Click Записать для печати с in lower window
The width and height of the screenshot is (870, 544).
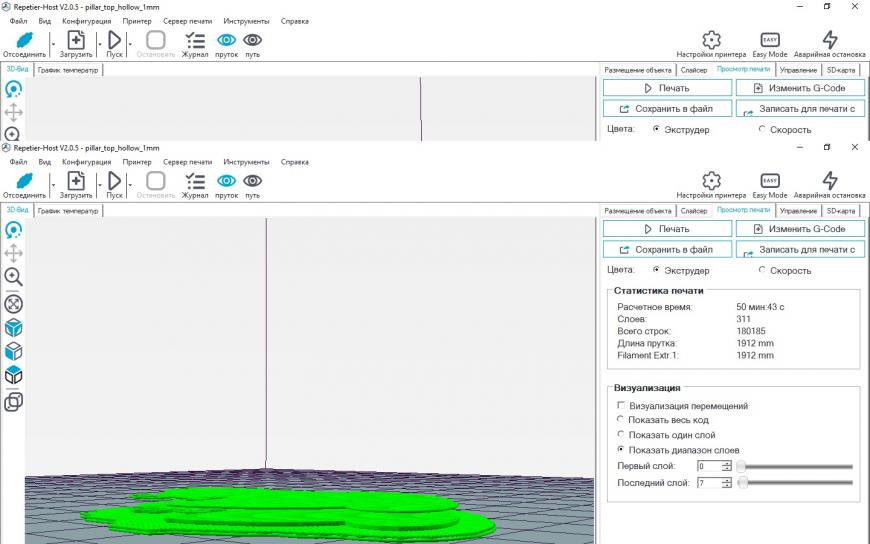(800, 249)
